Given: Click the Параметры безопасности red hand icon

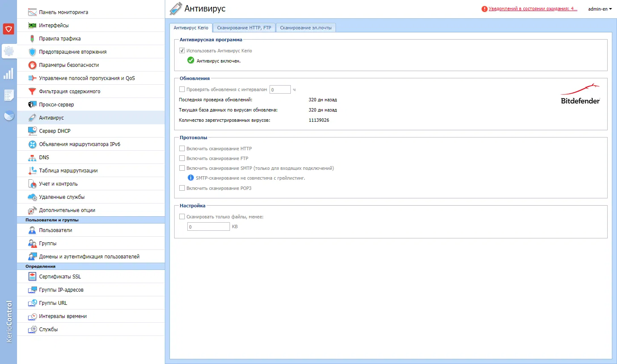Looking at the screenshot, I should click(32, 65).
